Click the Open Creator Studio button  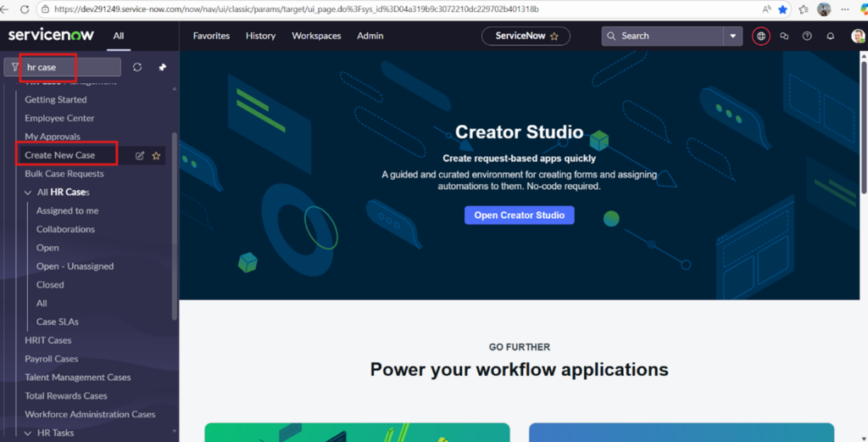pyautogui.click(x=519, y=215)
